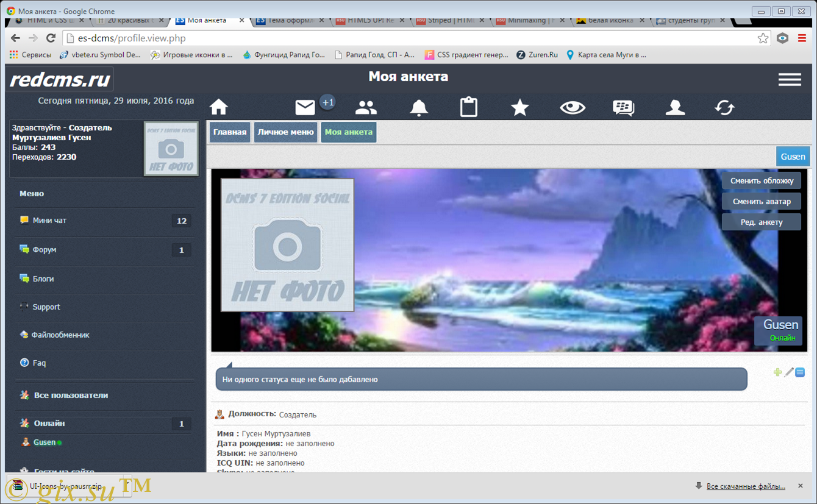Go to Главная breadcrumb tab
The height and width of the screenshot is (504, 817).
[x=230, y=132]
